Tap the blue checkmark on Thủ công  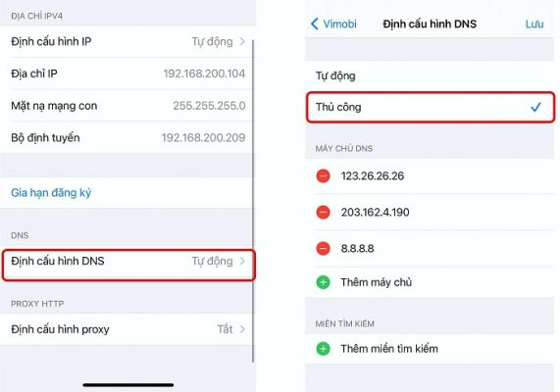[x=535, y=107]
